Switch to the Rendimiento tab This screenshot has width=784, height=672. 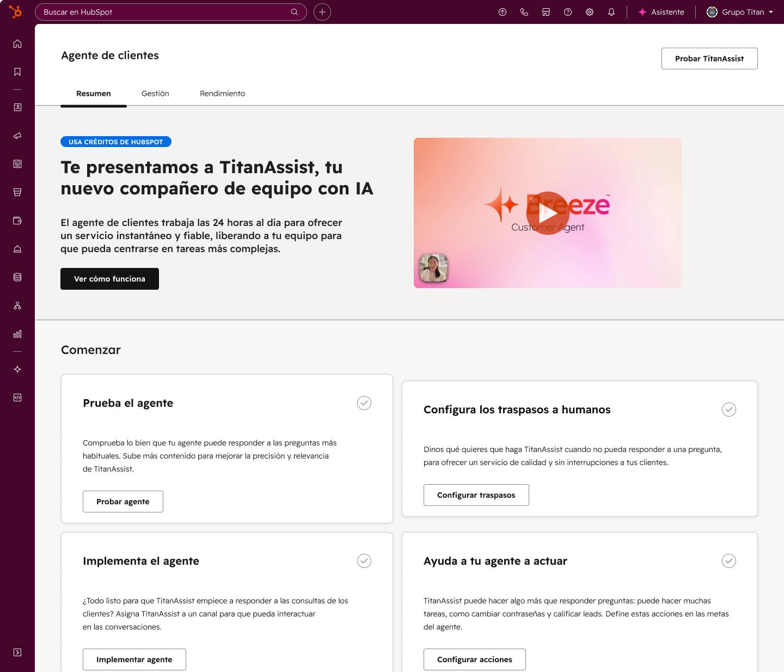click(222, 94)
